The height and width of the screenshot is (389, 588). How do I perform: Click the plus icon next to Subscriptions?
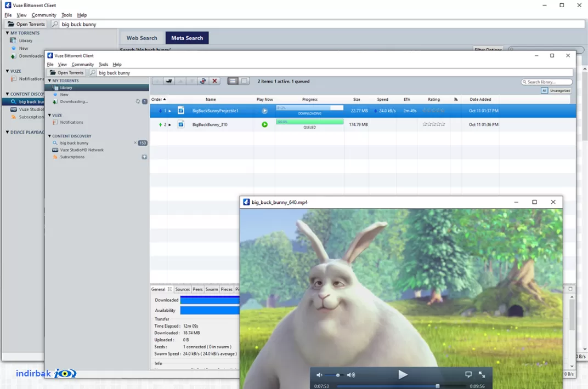click(144, 157)
